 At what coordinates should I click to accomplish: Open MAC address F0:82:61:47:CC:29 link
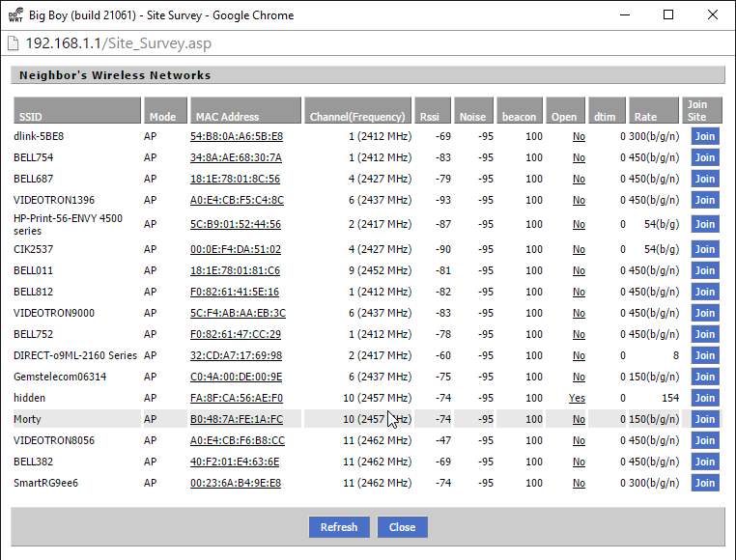coord(236,334)
